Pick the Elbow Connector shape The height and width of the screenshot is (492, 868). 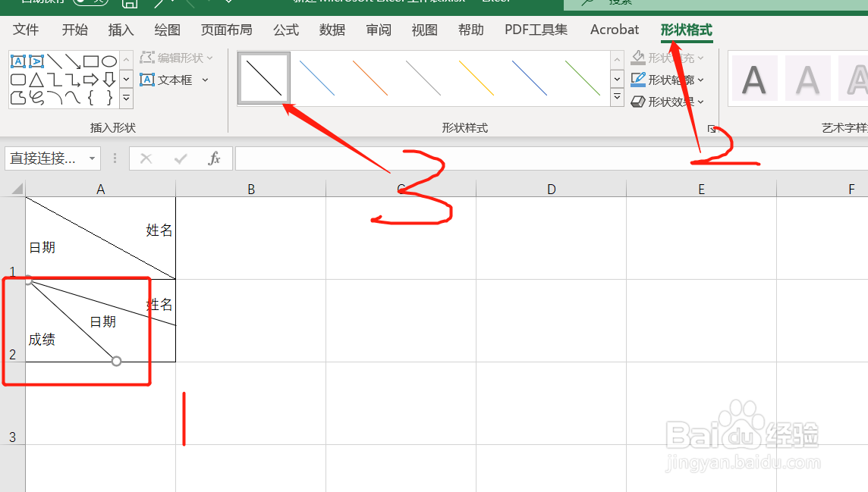point(55,80)
